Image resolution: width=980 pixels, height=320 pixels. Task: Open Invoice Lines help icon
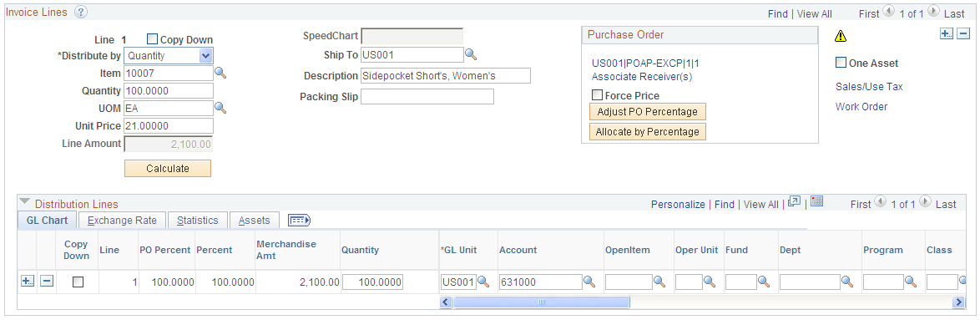pyautogui.click(x=81, y=13)
